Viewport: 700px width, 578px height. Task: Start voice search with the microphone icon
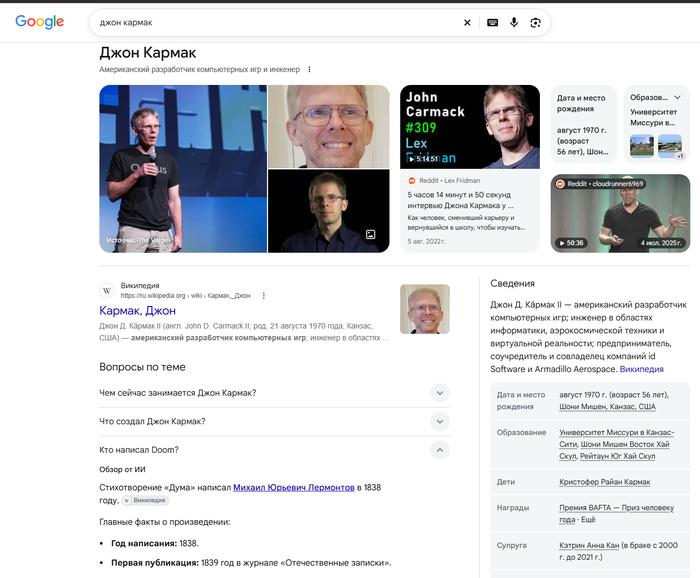tap(514, 22)
